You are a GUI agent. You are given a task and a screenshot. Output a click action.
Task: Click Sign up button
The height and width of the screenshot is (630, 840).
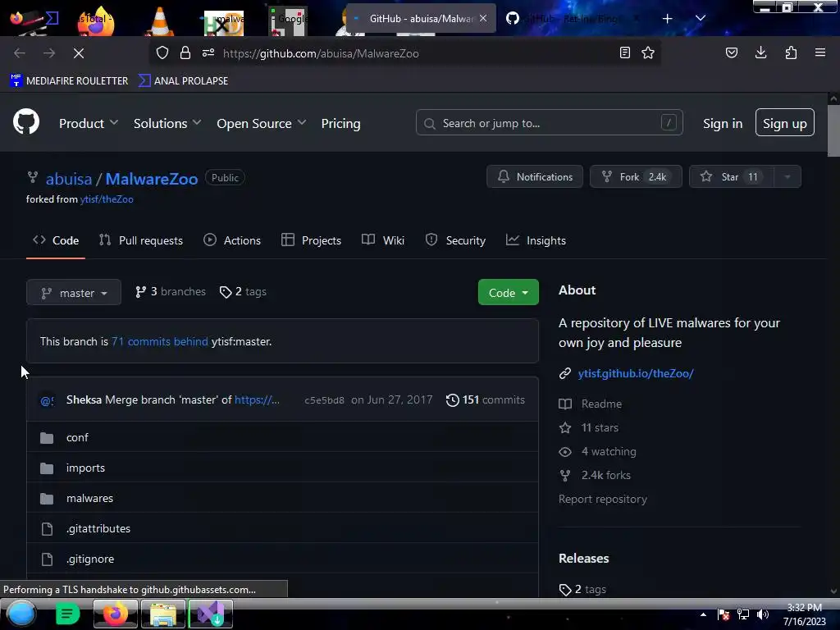[x=784, y=123]
